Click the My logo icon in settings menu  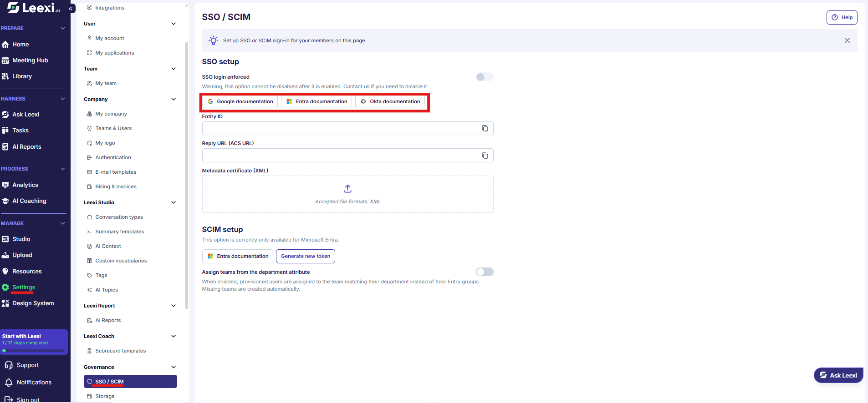click(x=89, y=143)
